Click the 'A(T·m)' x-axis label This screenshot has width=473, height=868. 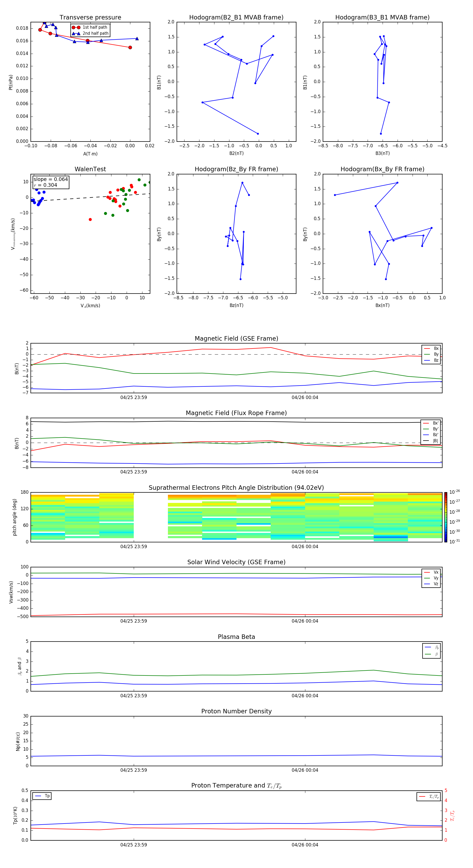click(90, 154)
